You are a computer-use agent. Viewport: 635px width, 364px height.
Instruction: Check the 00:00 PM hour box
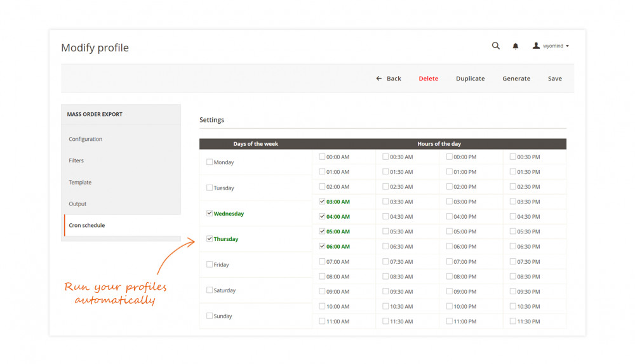click(449, 157)
